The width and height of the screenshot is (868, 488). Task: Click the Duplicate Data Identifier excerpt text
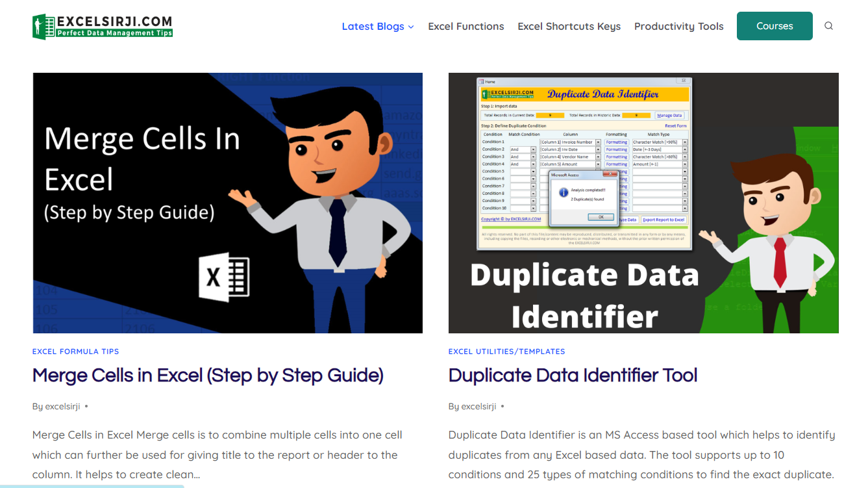(642, 455)
